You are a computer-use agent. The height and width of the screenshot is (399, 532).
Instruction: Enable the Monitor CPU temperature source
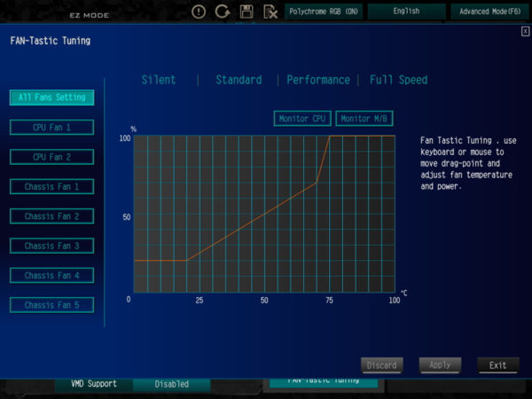(301, 119)
